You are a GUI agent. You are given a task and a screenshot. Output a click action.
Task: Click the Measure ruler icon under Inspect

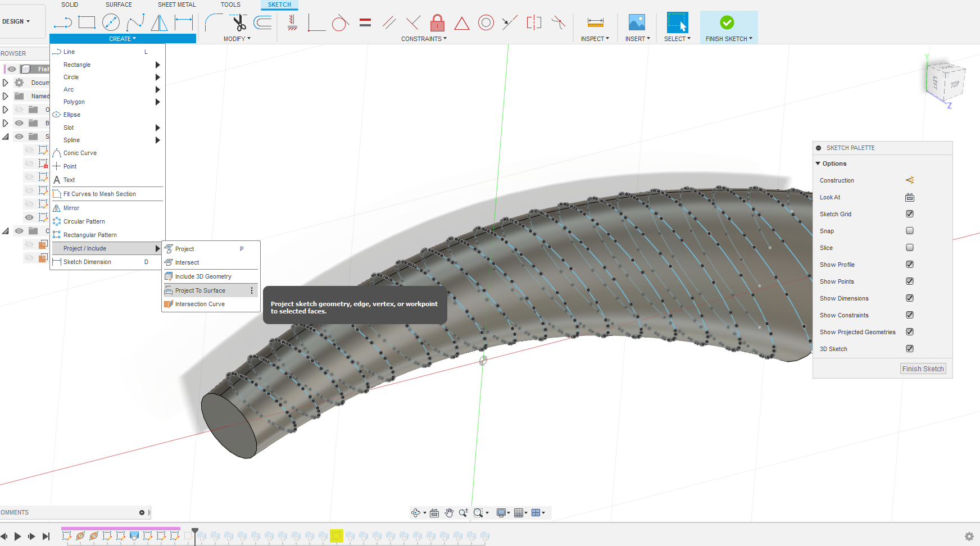595,22
